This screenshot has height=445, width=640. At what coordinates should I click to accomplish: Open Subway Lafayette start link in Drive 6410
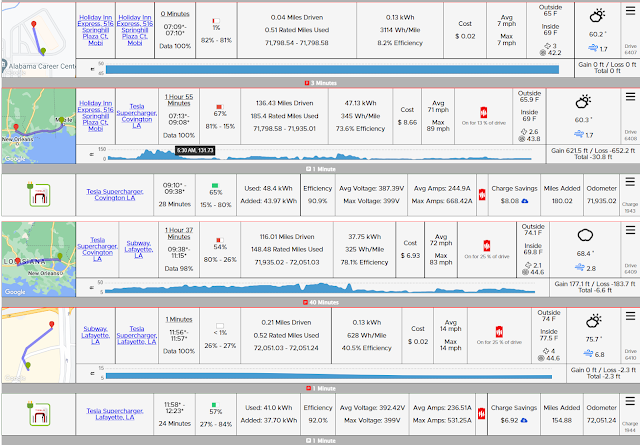95,335
